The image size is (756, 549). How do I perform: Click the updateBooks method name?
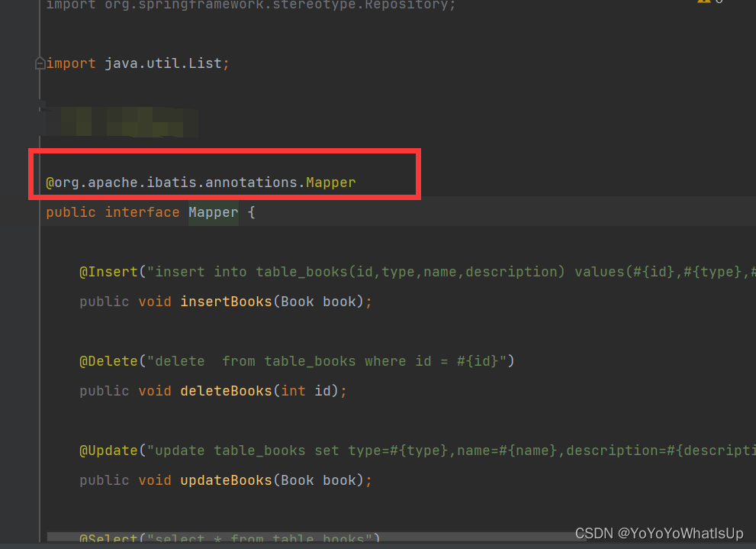tap(226, 480)
